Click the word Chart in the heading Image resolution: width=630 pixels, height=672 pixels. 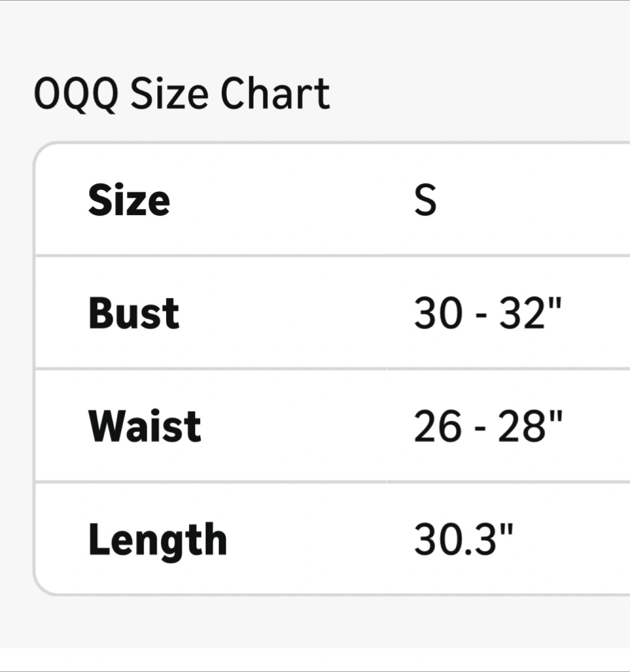(x=275, y=94)
